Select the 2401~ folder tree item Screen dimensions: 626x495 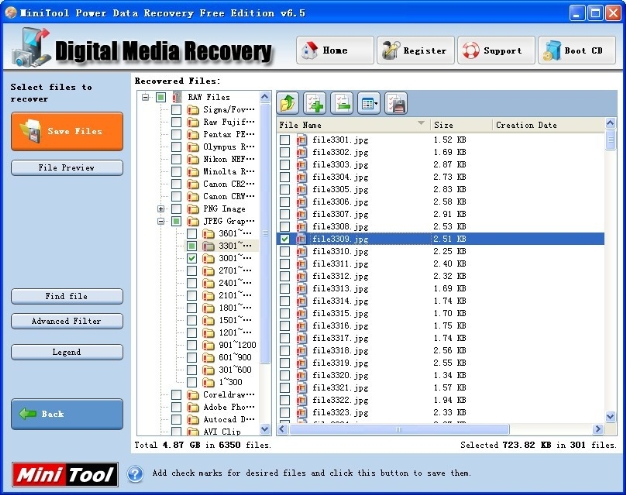235,283
